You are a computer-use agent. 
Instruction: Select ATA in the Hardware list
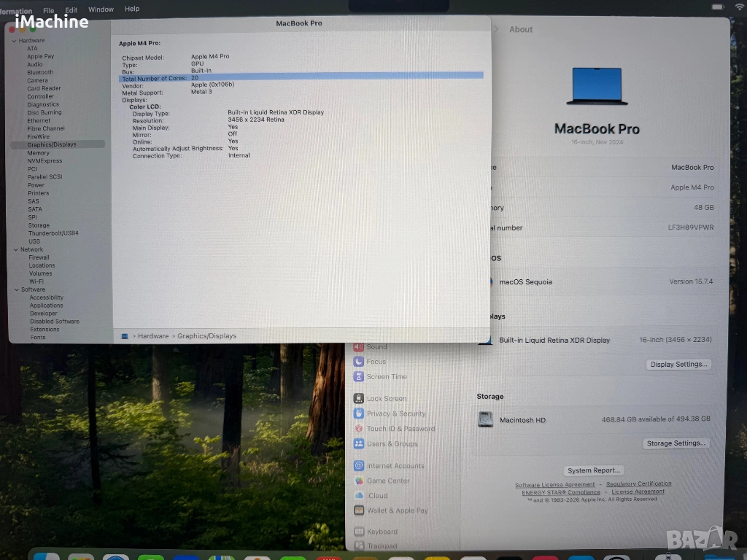point(32,49)
